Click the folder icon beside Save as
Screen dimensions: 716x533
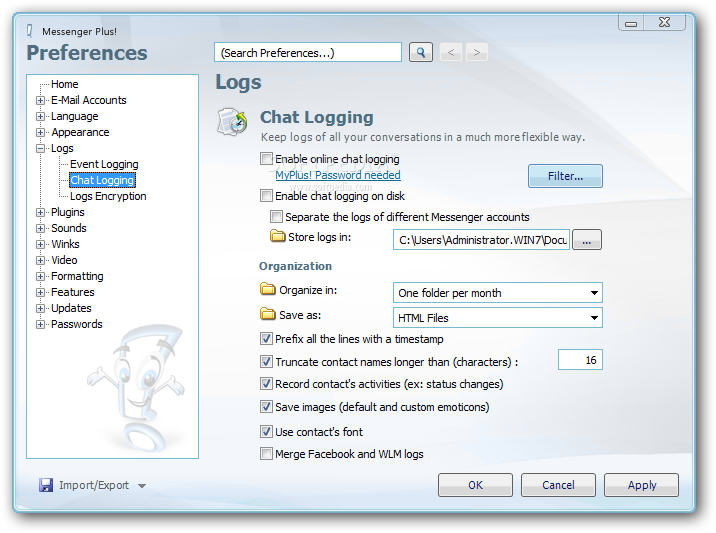pyautogui.click(x=268, y=314)
